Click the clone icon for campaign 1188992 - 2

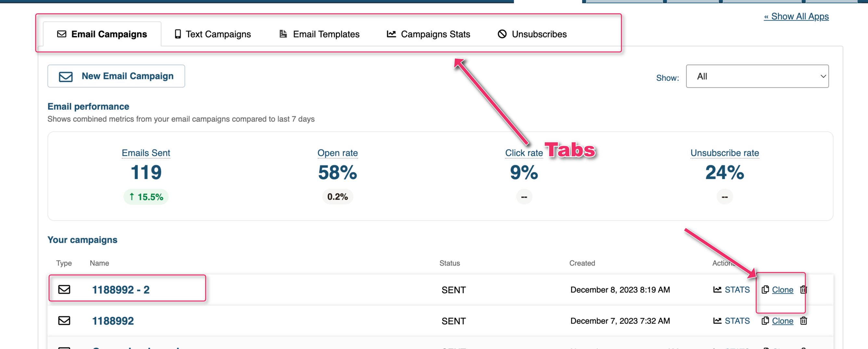765,289
